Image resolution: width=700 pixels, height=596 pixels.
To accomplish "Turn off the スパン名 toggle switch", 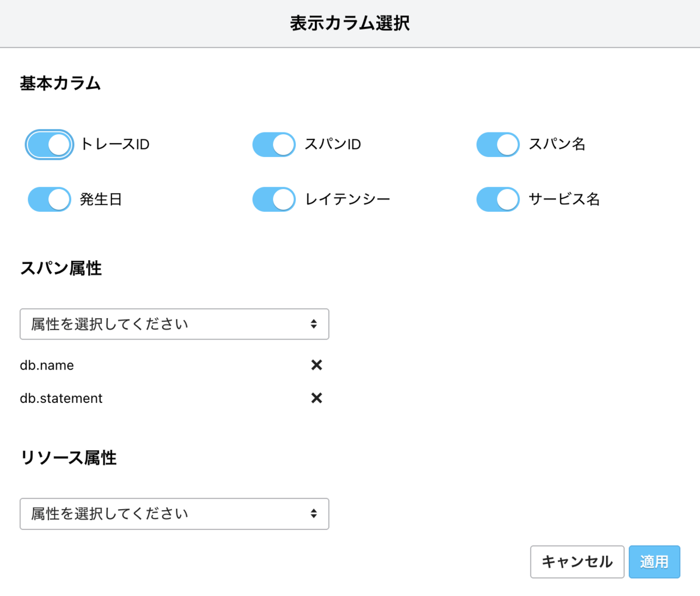I will [498, 145].
